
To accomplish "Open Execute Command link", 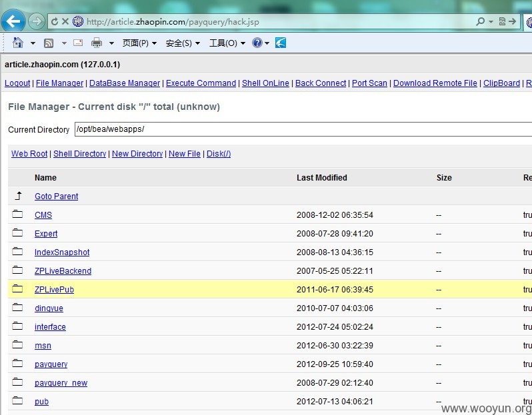I will 201,83.
